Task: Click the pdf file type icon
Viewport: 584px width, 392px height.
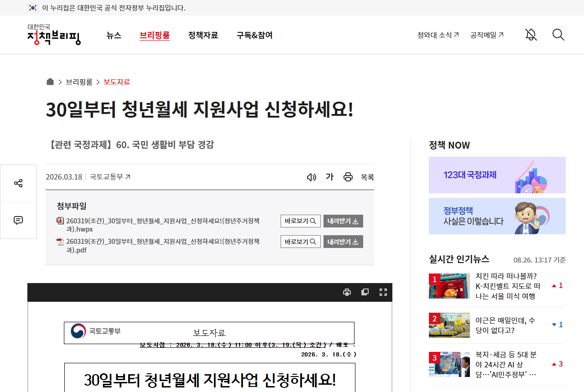Action: click(60, 242)
